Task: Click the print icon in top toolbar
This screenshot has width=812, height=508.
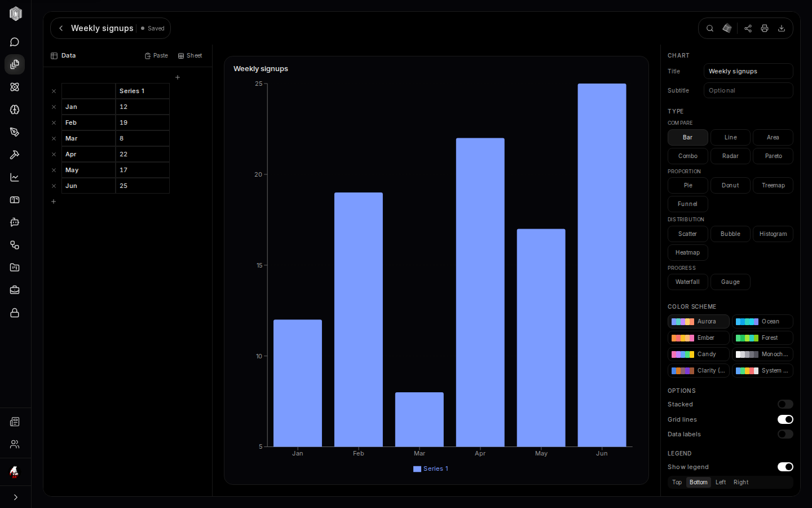Action: [765, 28]
